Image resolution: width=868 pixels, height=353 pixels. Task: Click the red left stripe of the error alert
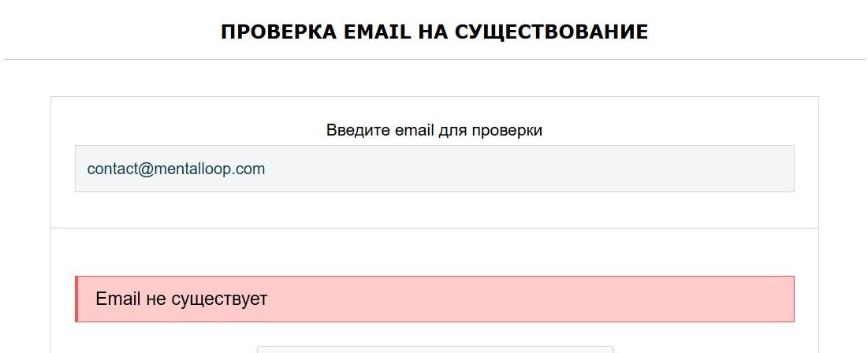click(x=76, y=299)
